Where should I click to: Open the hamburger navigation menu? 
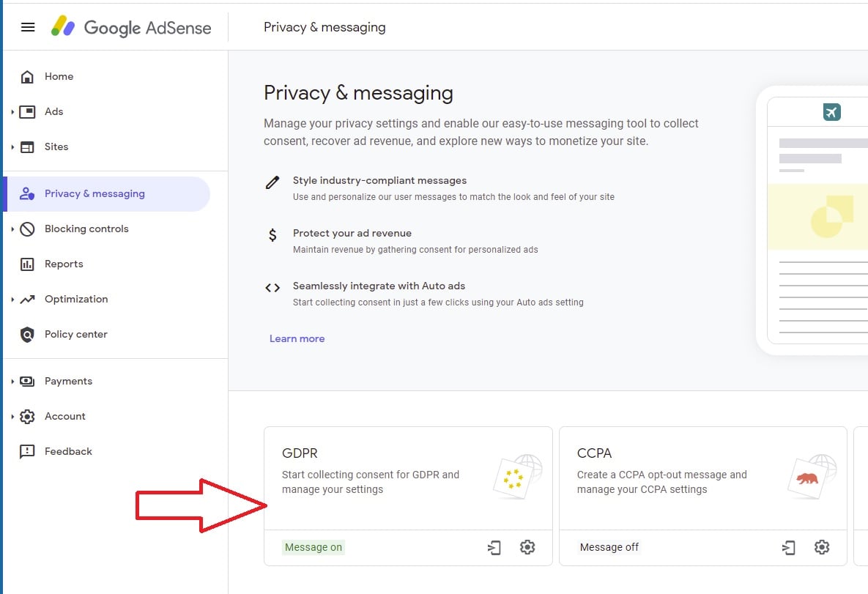[x=28, y=27]
